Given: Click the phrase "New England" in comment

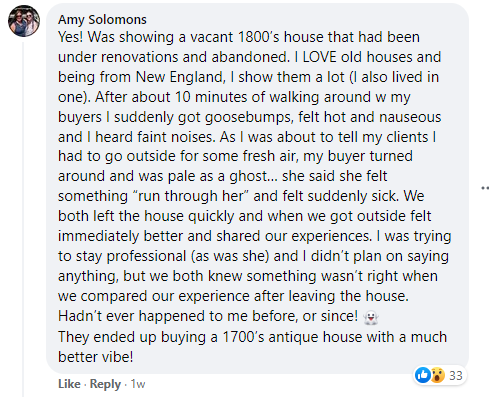Looking at the screenshot, I should tap(179, 77).
